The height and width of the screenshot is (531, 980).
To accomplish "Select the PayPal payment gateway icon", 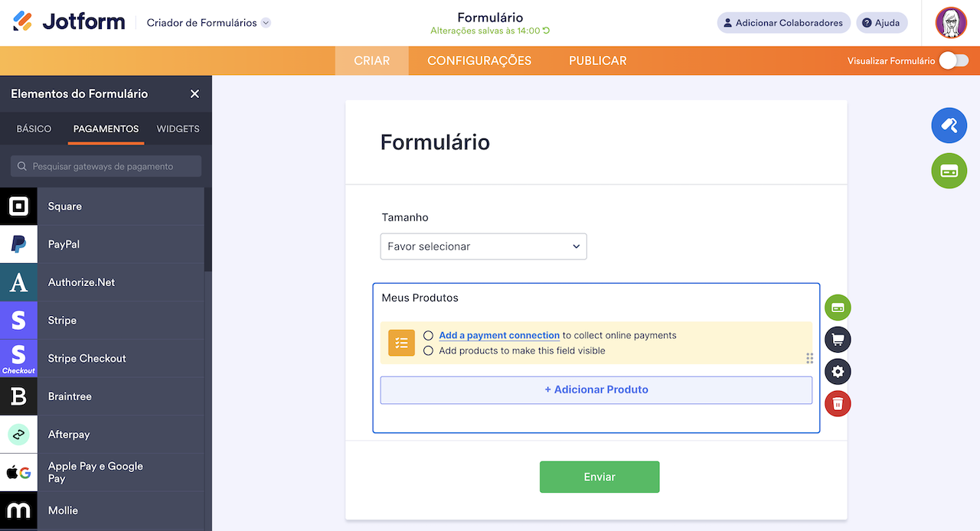I will (18, 243).
